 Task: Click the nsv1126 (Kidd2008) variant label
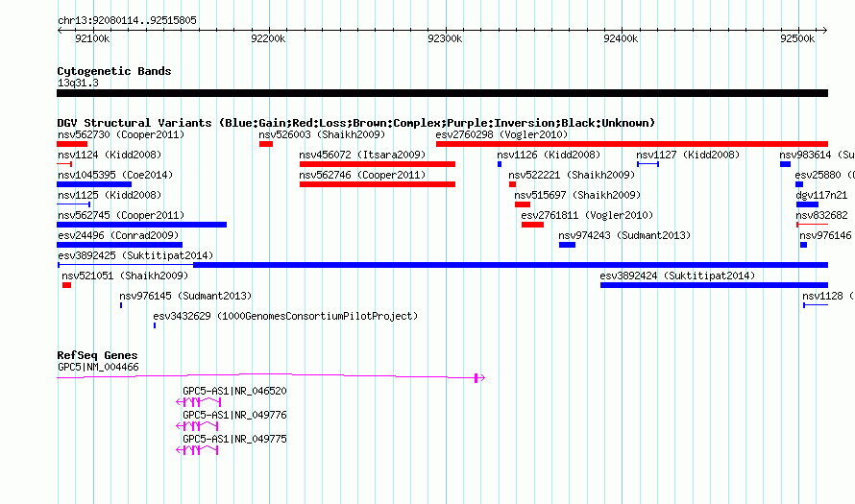point(549,155)
